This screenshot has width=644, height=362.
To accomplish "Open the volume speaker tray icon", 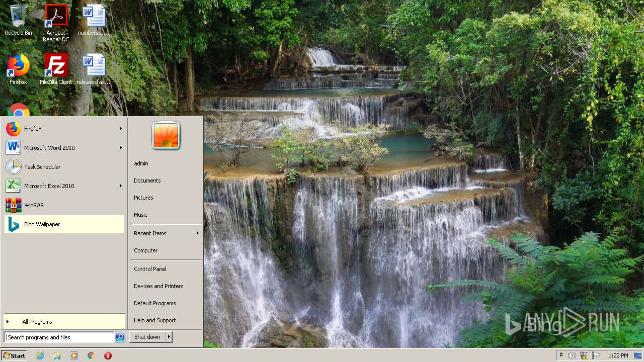I will click(572, 355).
